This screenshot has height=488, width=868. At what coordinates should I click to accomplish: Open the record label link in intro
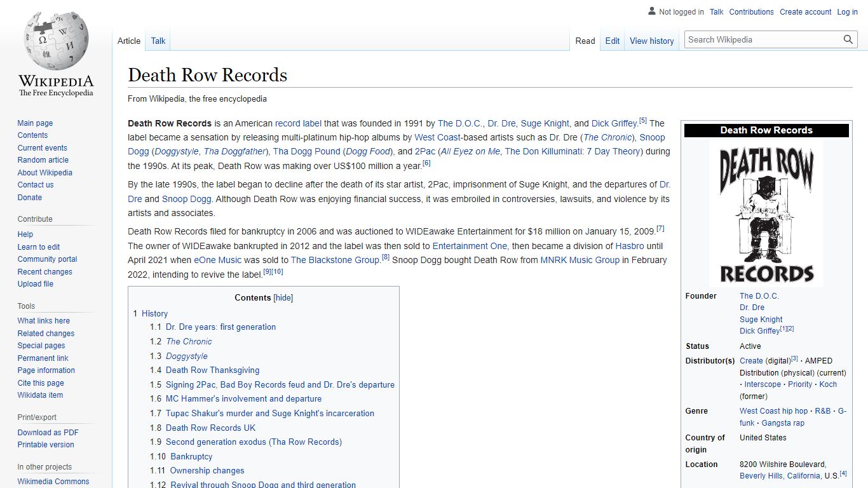[298, 123]
